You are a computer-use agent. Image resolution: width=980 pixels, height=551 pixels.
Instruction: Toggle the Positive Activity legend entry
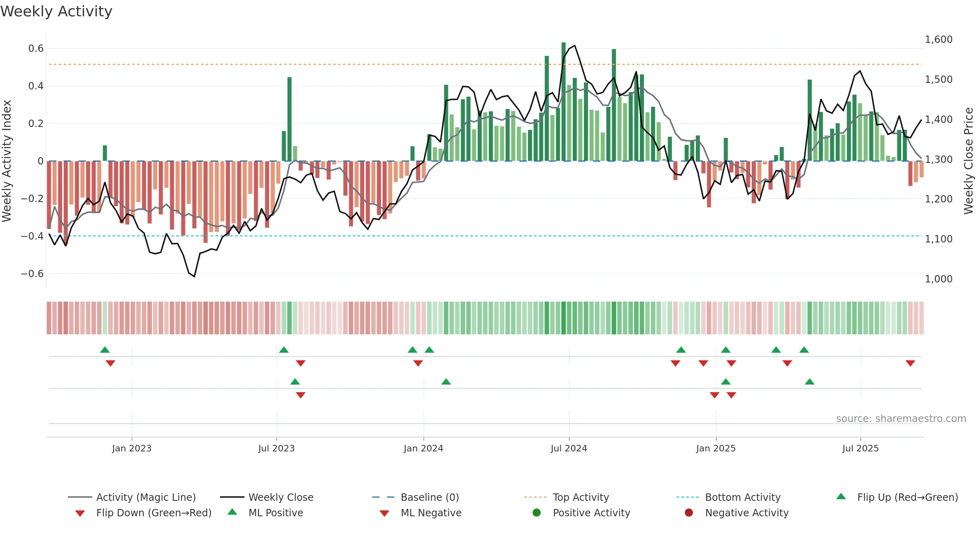coord(581,513)
